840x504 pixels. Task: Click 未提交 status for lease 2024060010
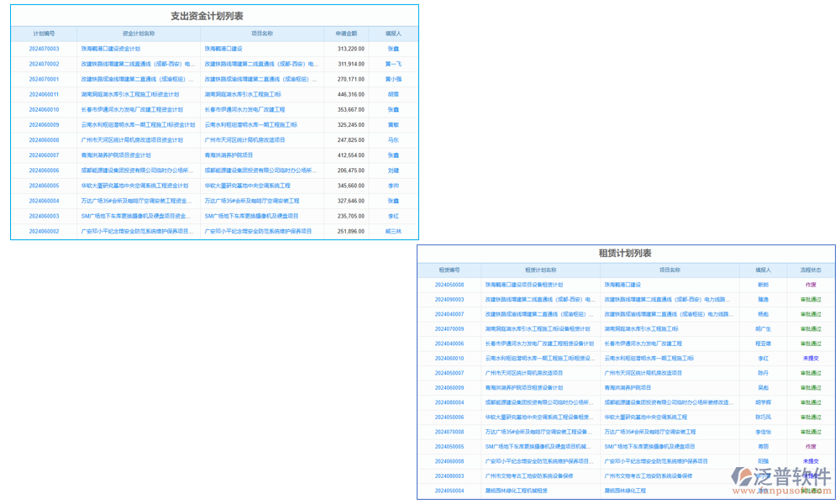pos(811,359)
